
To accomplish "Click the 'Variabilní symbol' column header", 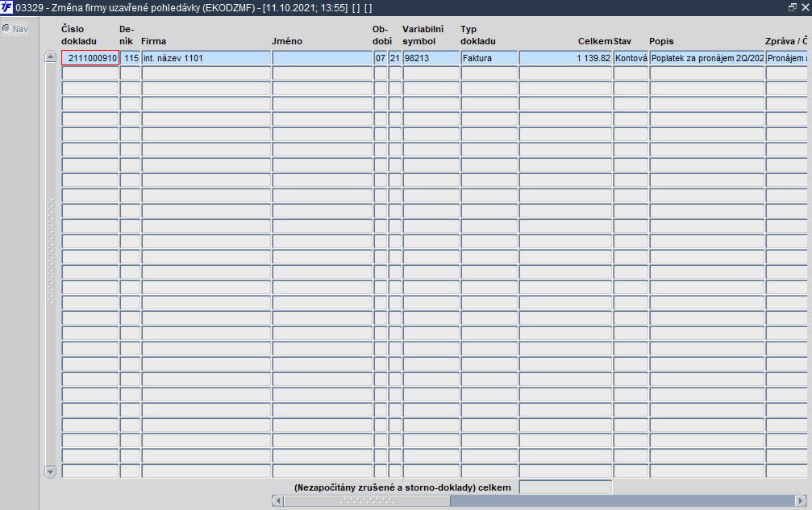I will (423, 35).
